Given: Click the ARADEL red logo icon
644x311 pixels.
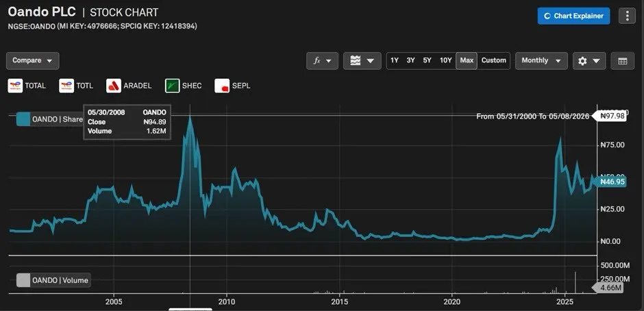Looking at the screenshot, I should click(114, 86).
